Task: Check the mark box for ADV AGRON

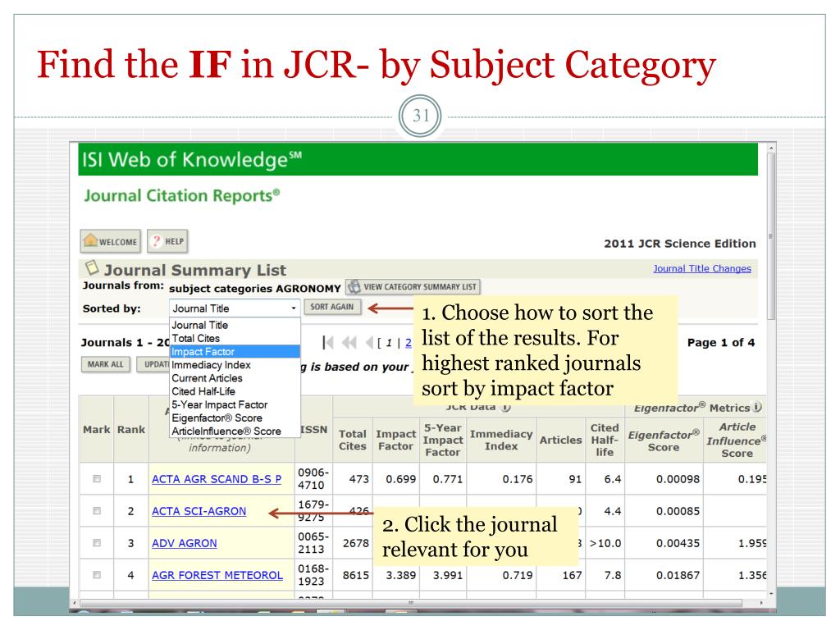Action: pos(97,543)
